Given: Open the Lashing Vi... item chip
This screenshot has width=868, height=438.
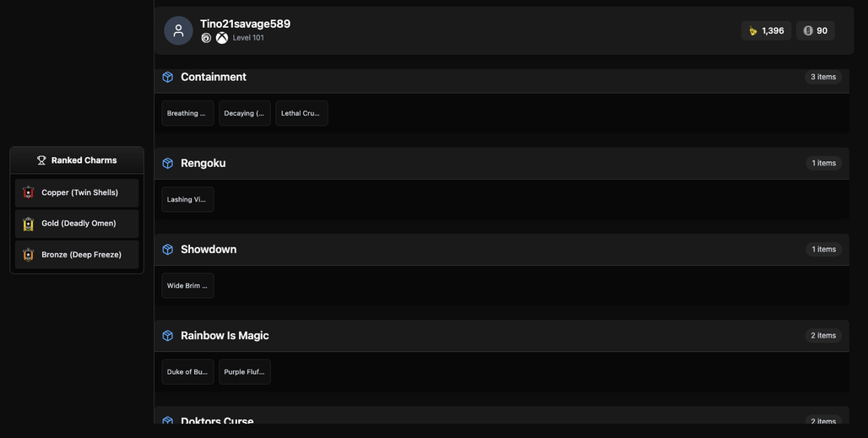Looking at the screenshot, I should point(187,200).
